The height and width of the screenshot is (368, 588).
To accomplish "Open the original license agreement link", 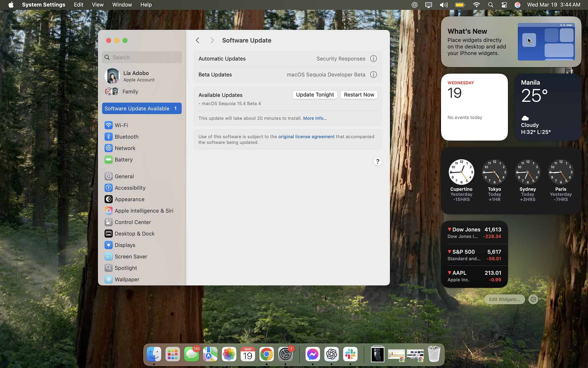I will point(306,137).
